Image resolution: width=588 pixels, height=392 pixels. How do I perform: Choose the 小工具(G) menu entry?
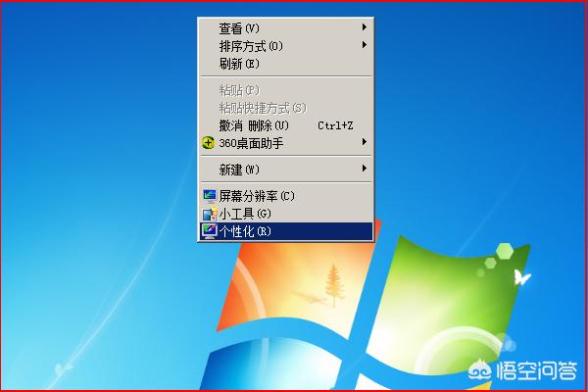(244, 214)
